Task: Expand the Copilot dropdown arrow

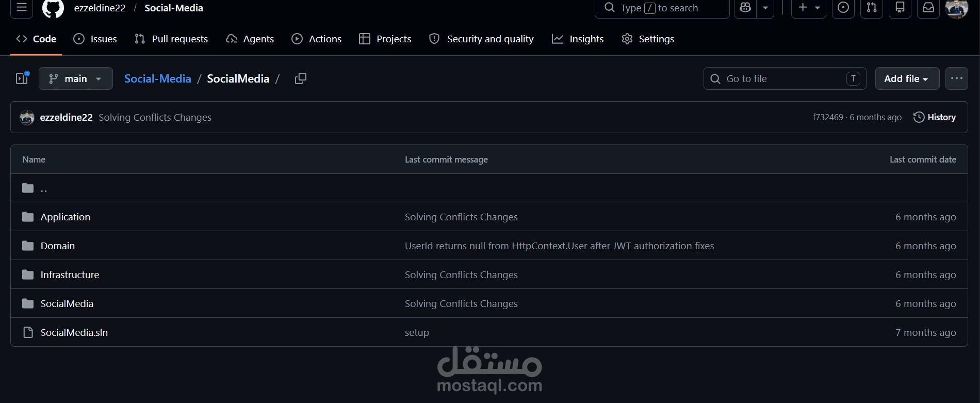Action: [765, 8]
